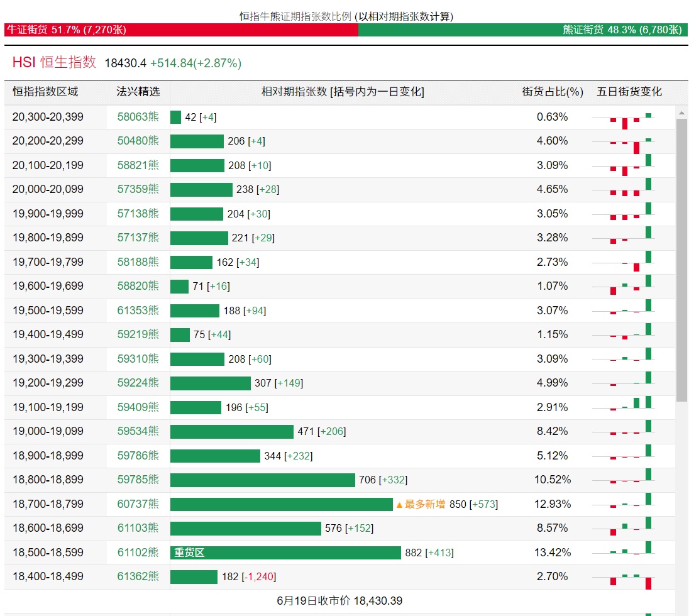This screenshot has height=616, width=689.
Task: Click the green 熊证街货 48.3% bar
Action: [522, 30]
